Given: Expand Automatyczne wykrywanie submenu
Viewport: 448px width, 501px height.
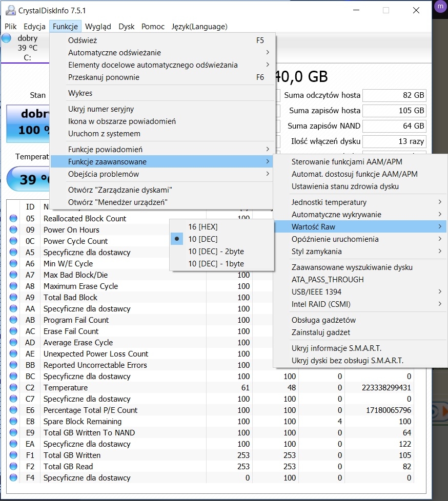Looking at the screenshot, I should pos(360,215).
